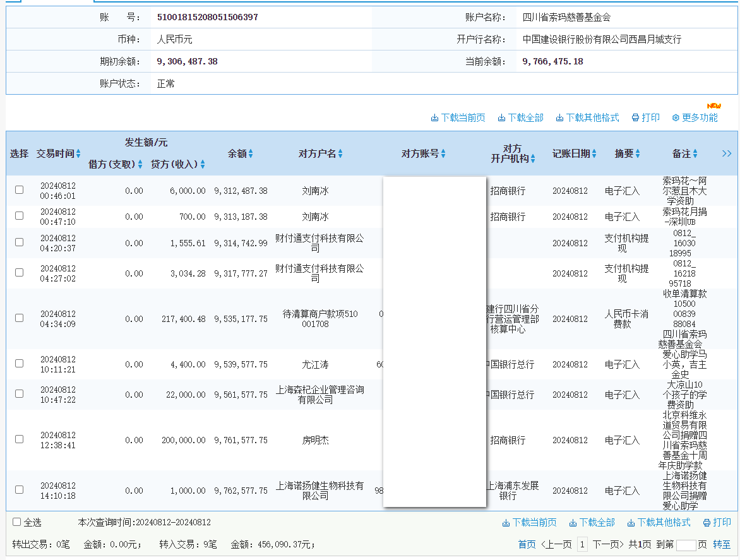This screenshot has width=740, height=560.
Task: Check the 04:20:37 transaction row
Action: 20,242
